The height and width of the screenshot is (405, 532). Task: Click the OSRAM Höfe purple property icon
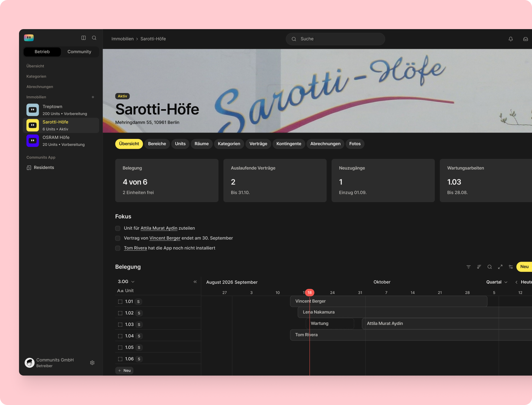(33, 140)
